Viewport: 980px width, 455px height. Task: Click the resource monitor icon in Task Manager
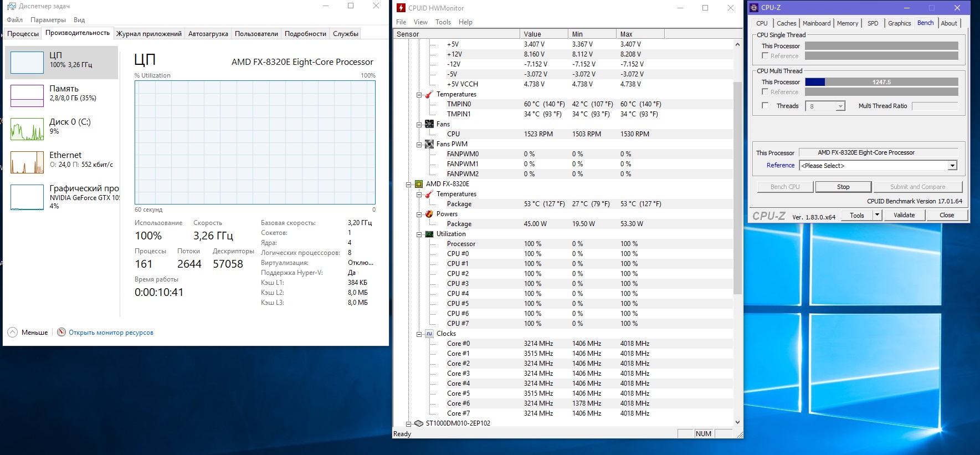pos(61,333)
